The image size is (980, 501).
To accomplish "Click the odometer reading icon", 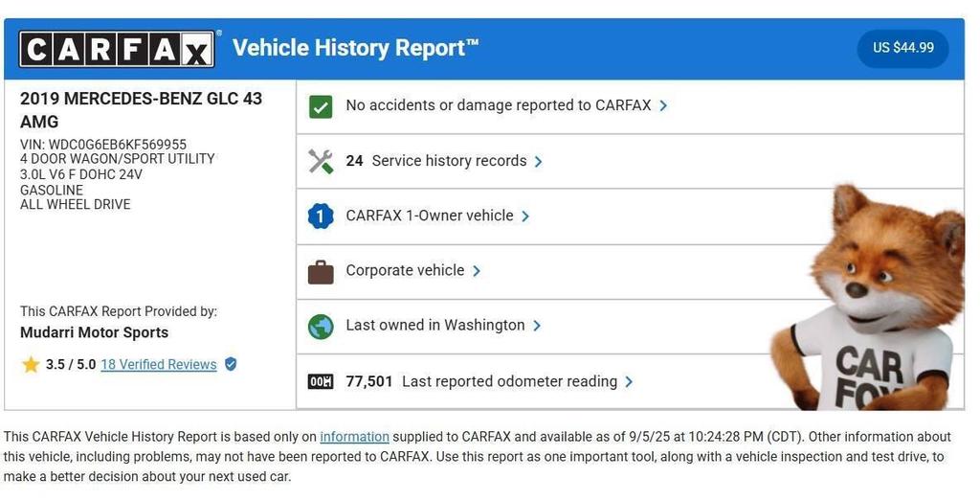I will [321, 382].
